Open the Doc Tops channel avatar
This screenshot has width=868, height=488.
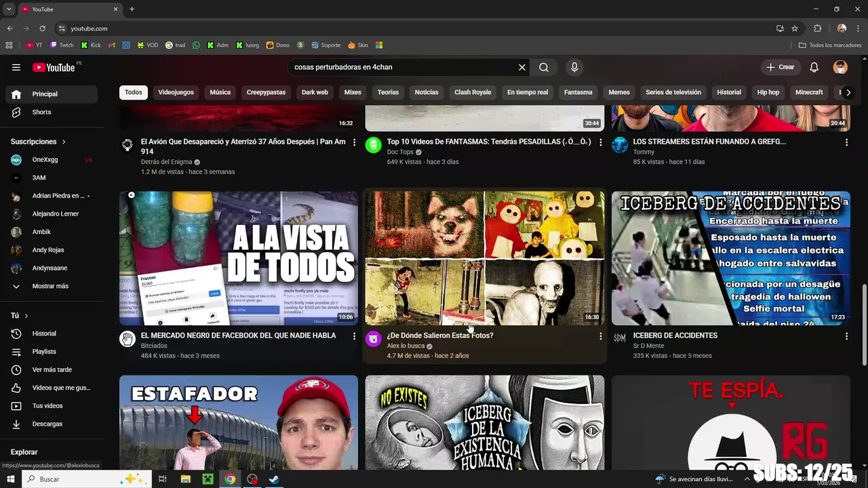point(374,145)
